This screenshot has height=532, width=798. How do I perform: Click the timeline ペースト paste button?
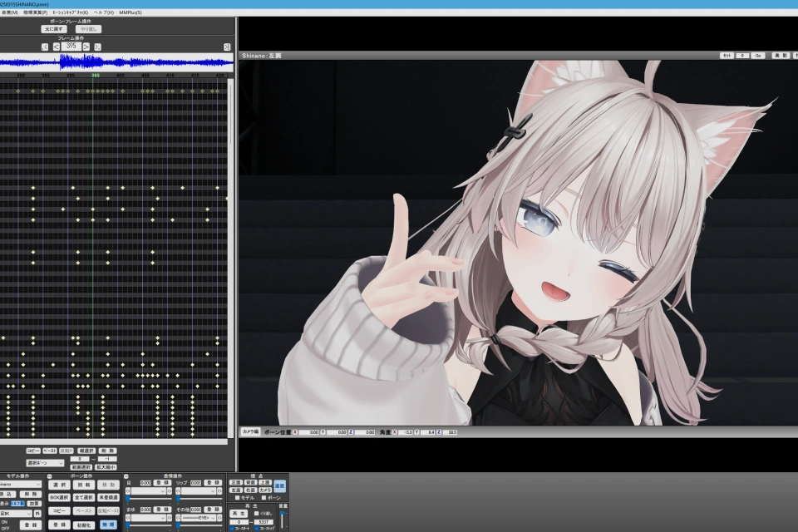[x=49, y=451]
